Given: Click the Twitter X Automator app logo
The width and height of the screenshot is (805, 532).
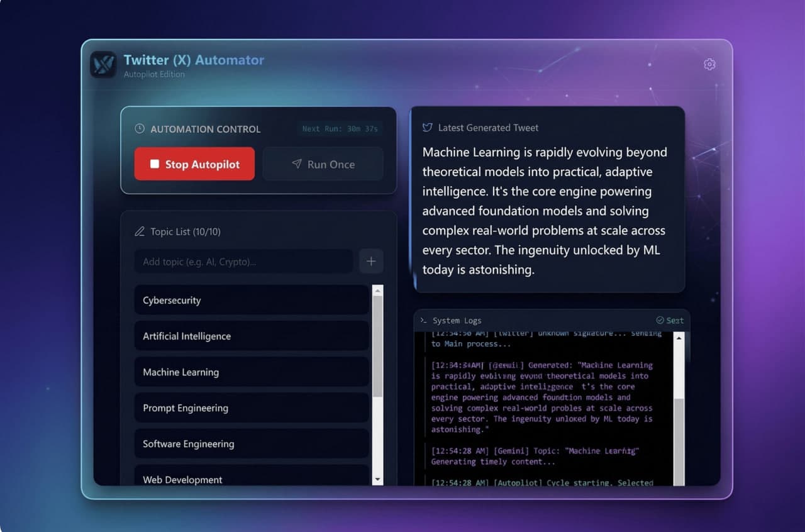Looking at the screenshot, I should pos(103,64).
